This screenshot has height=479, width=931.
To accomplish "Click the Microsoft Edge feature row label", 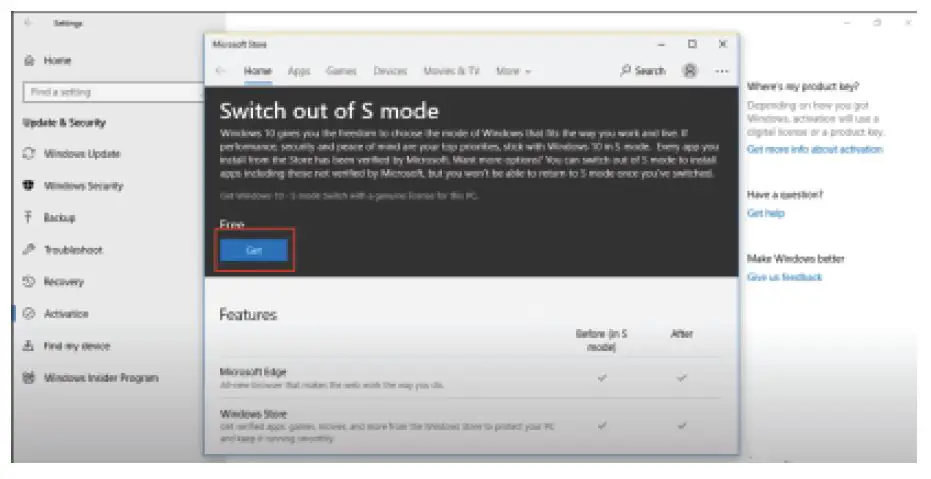I will click(x=253, y=372).
